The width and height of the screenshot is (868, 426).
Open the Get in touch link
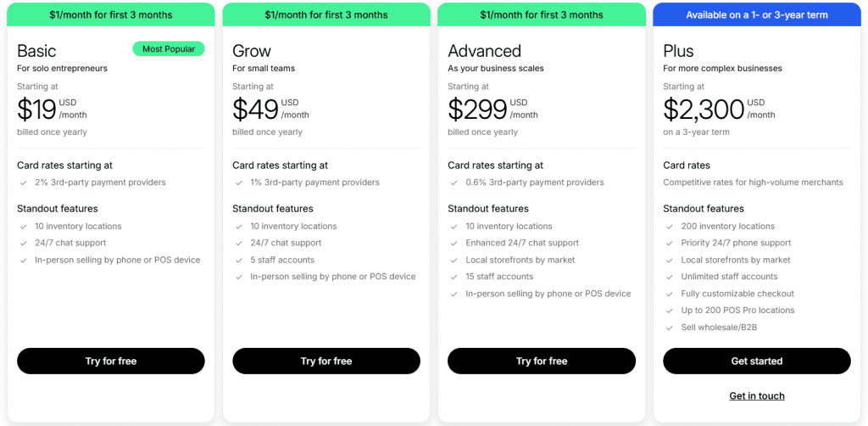(756, 396)
